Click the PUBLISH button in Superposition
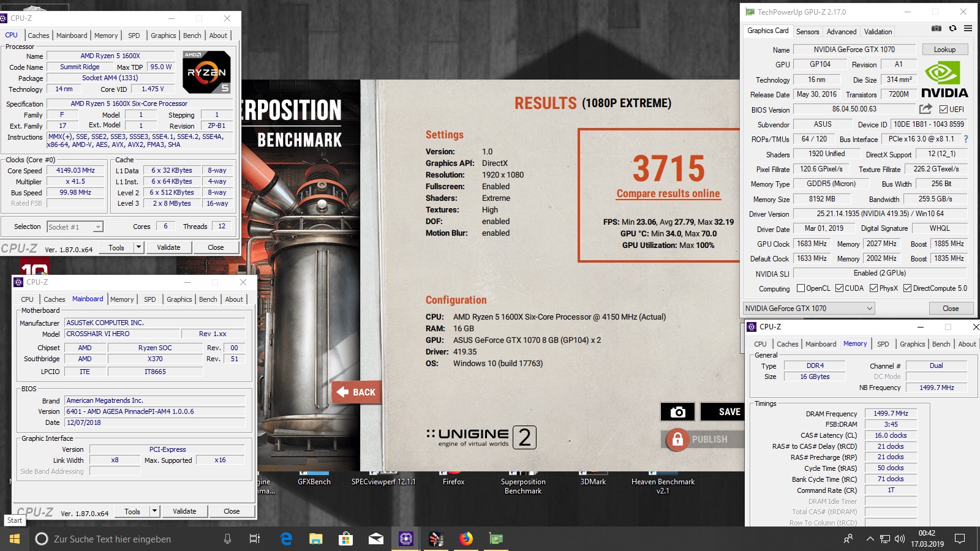Screen dimensions: 980x551 point(703,440)
